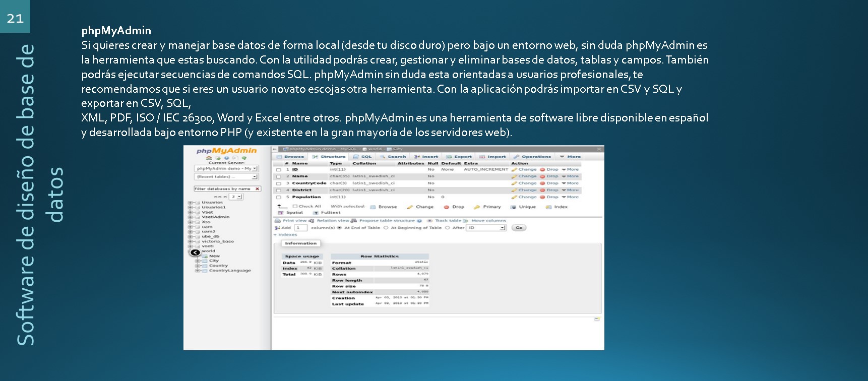Click the Move columns link

point(488,221)
